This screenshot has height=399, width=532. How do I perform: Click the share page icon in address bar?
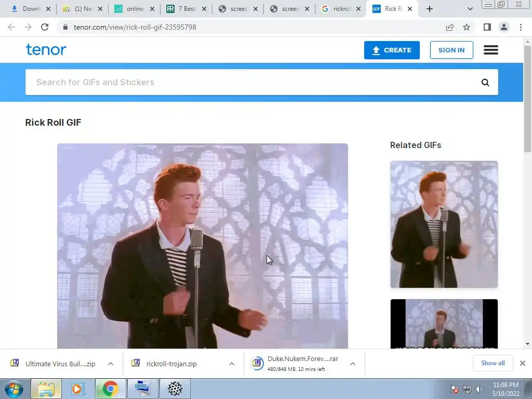pyautogui.click(x=450, y=27)
